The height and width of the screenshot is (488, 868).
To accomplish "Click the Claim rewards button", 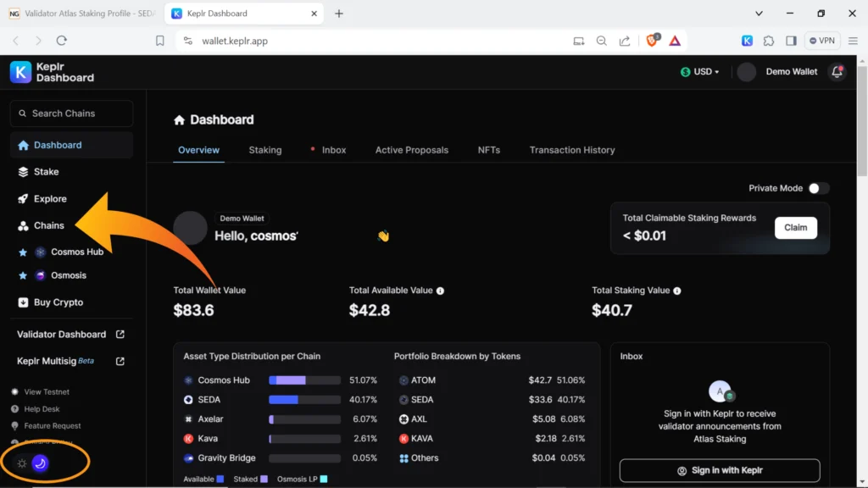I will 795,228.
